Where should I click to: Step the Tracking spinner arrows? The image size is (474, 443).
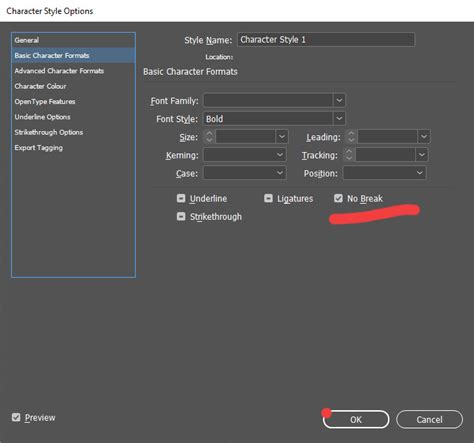click(349, 155)
